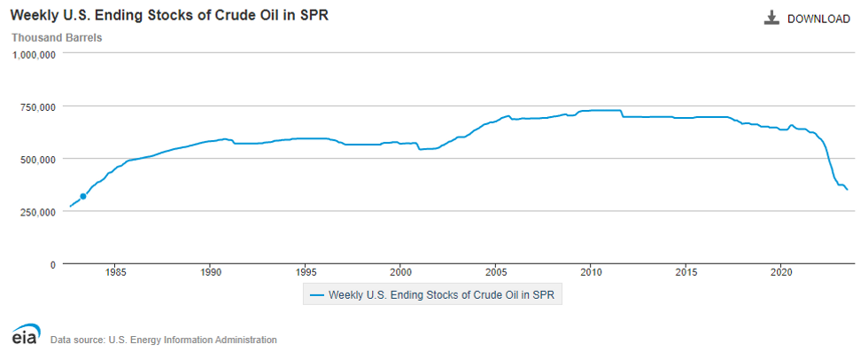Click the DOWNLOAD text label
The width and height of the screenshot is (868, 352).
pos(818,19)
